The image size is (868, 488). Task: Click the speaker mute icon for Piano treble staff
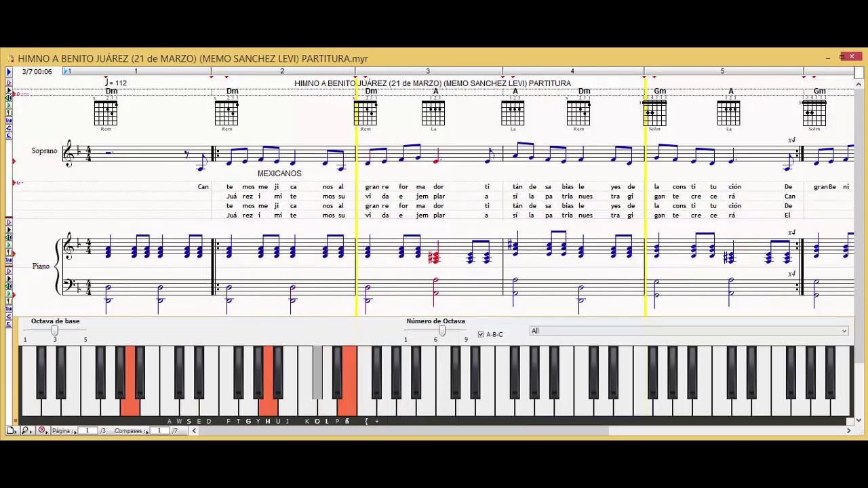pyautogui.click(x=9, y=237)
